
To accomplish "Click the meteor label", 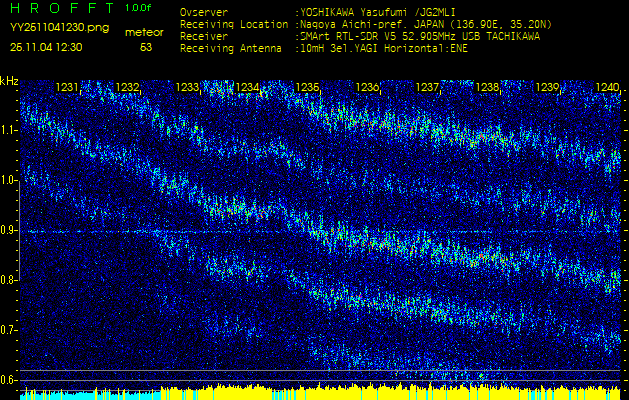I will tap(144, 32).
